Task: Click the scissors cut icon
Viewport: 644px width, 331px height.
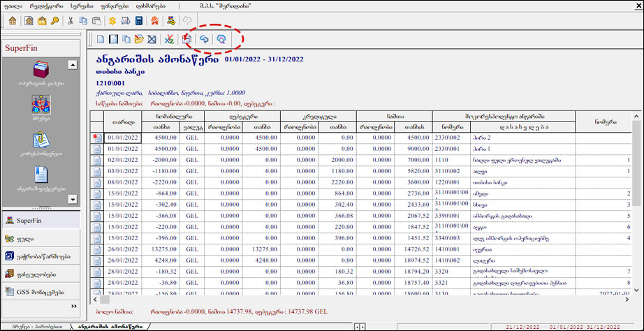Action: (x=71, y=20)
